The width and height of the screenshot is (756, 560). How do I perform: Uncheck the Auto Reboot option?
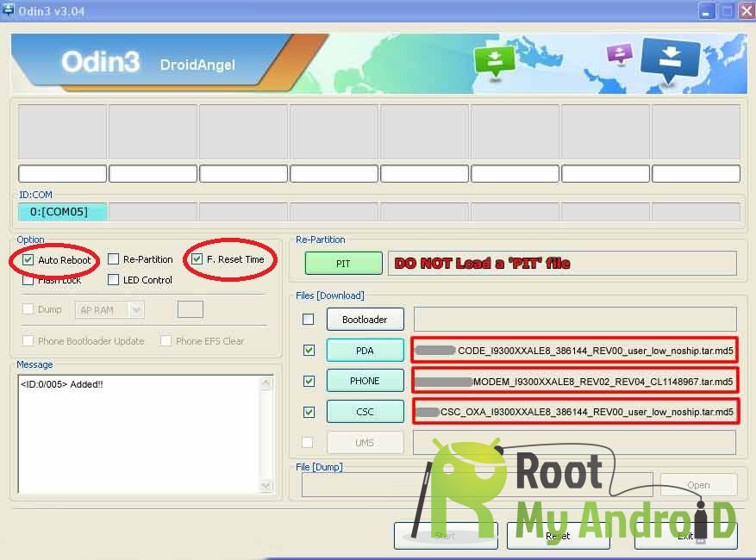click(x=28, y=259)
